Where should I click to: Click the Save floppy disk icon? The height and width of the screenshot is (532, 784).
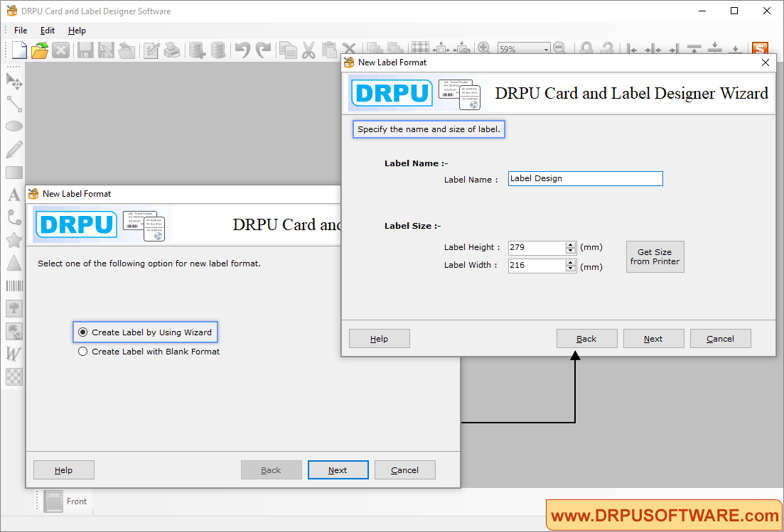(85, 50)
